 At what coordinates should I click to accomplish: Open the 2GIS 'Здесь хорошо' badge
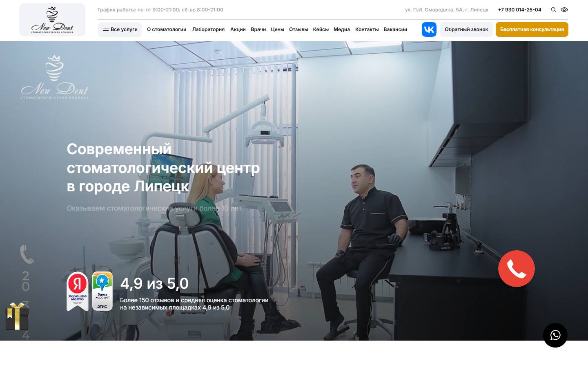[x=102, y=291]
